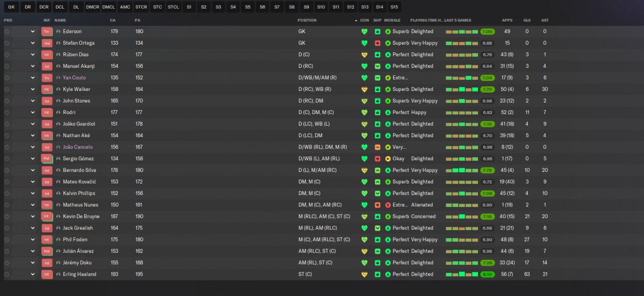Click Haaland's last 5 games form bar

click(x=462, y=274)
